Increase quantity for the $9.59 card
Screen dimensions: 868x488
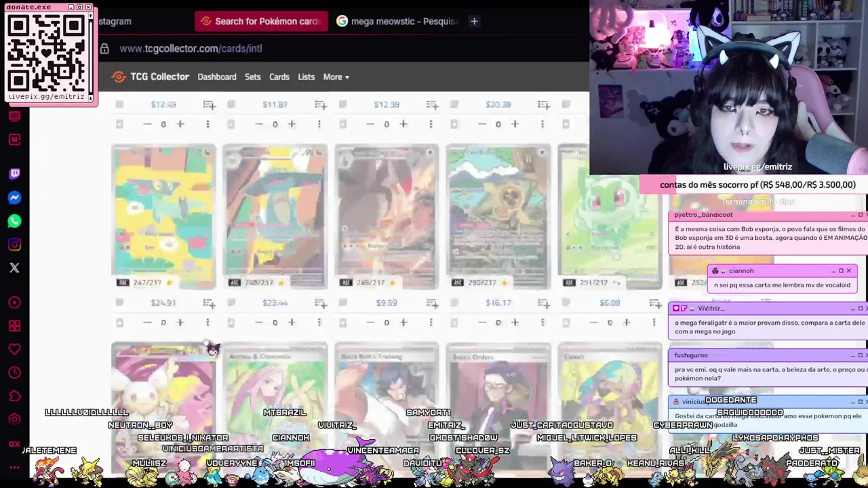(403, 323)
